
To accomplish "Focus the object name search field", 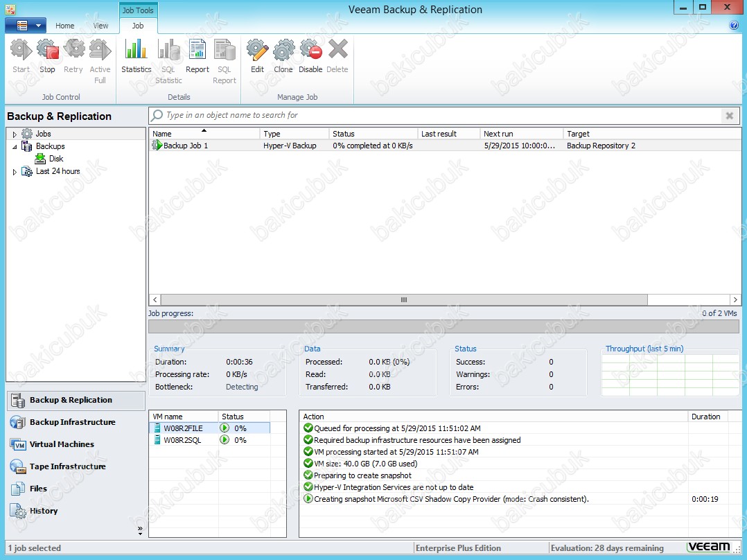I will (x=443, y=115).
